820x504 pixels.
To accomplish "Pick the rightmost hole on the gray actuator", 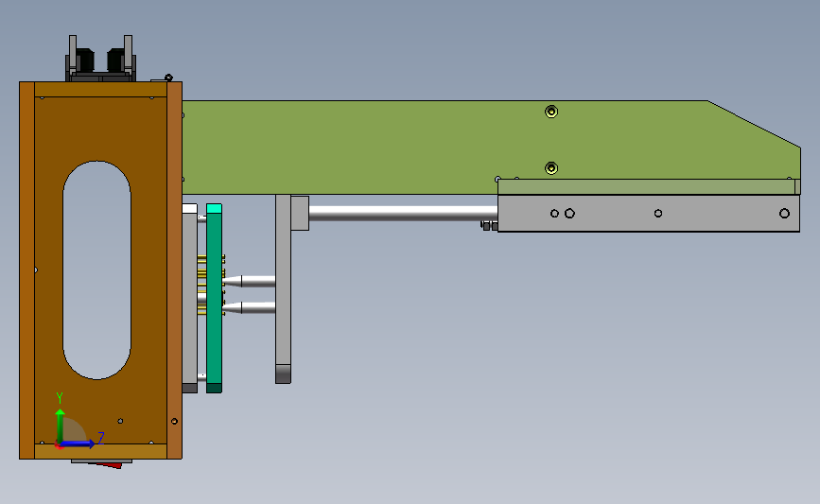I will click(784, 214).
